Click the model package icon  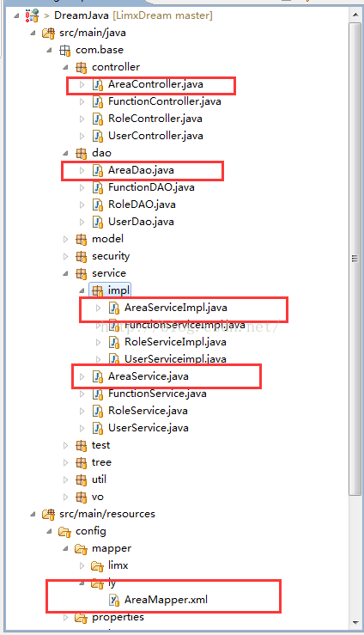click(x=81, y=239)
